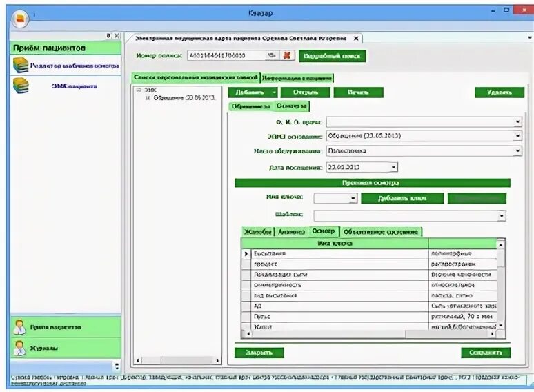Viewport: 534px width, 392px height.
Task: Click the Имя ключа column header
Action: coord(335,244)
